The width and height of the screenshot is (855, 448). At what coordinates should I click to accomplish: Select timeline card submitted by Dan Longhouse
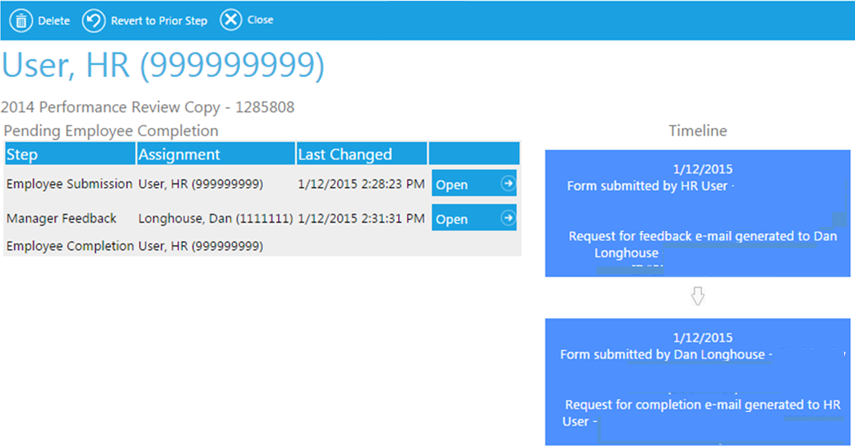click(x=697, y=381)
